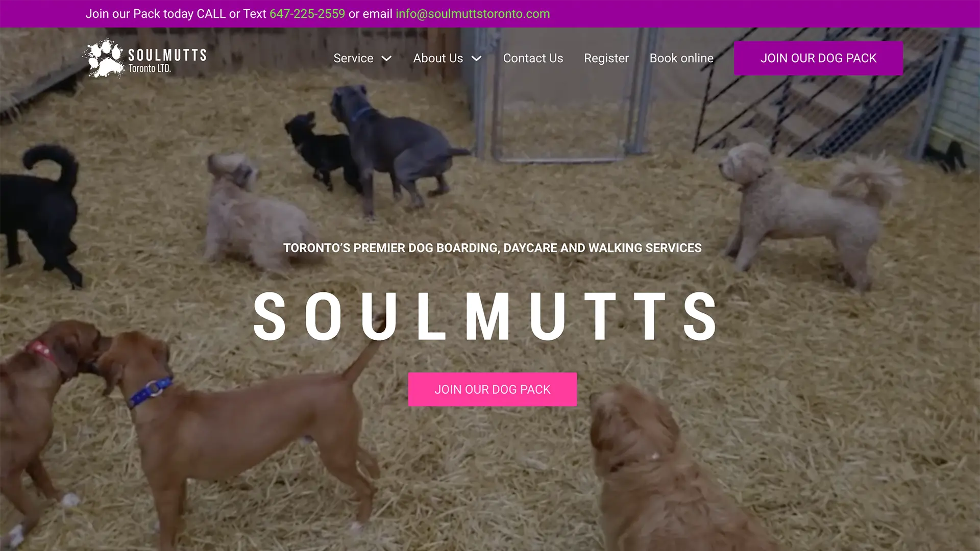Open the SOULMUTTS Toronto LTD. logo text
The height and width of the screenshot is (551, 980).
tap(167, 60)
